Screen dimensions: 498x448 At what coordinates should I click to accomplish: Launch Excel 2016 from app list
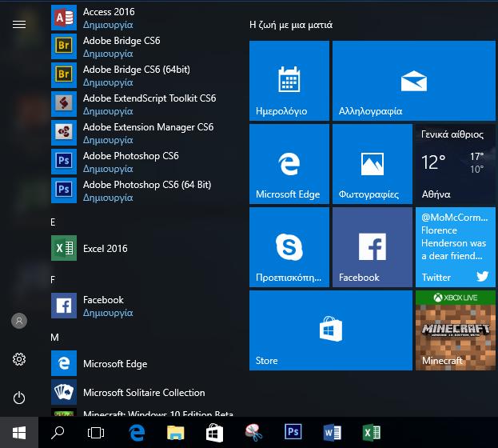[143, 248]
